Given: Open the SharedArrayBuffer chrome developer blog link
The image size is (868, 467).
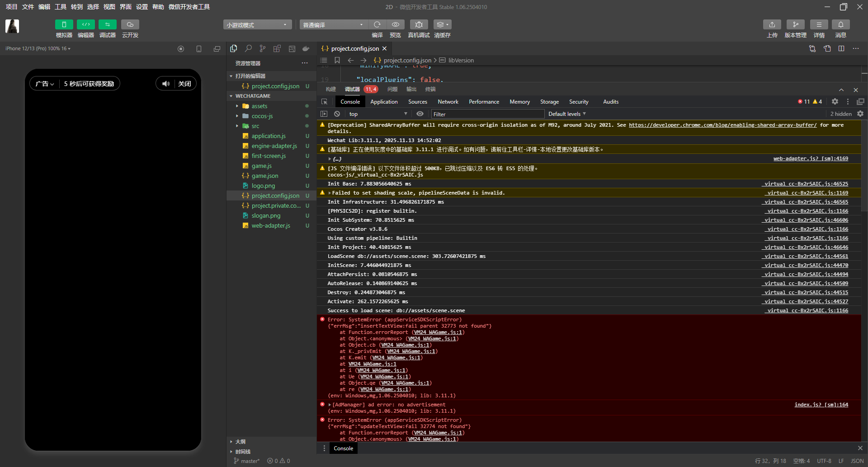Looking at the screenshot, I should click(722, 125).
